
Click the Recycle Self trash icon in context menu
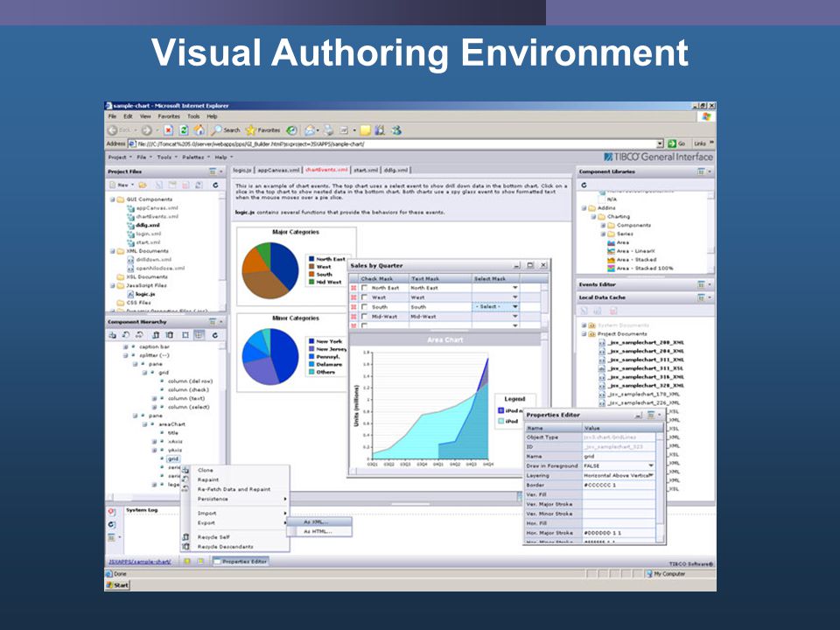click(185, 536)
